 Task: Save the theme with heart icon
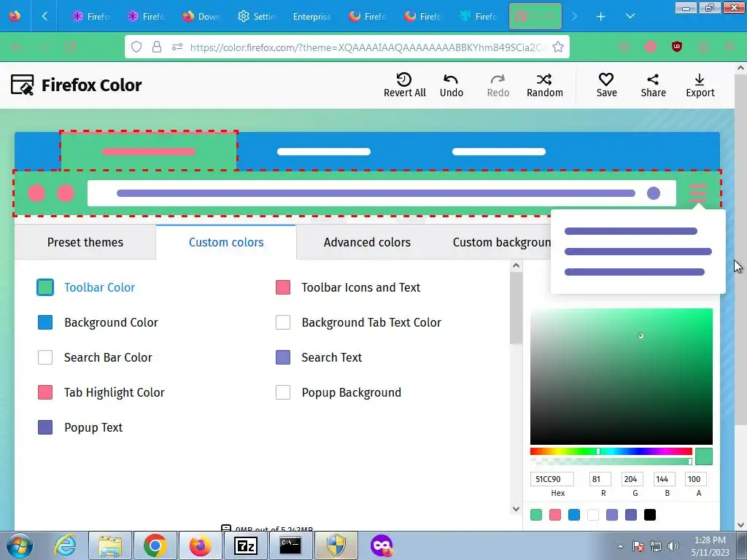coord(606,85)
